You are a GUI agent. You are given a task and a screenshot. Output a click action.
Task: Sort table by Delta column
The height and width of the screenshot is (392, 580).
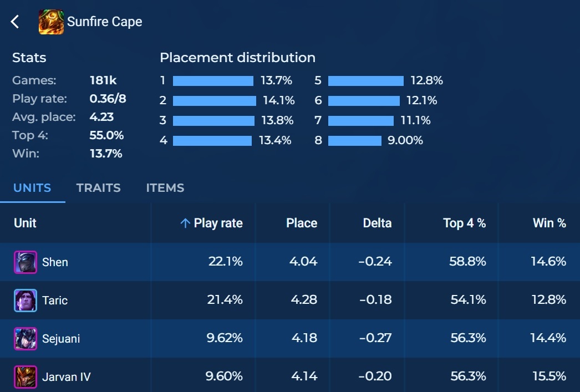(377, 223)
